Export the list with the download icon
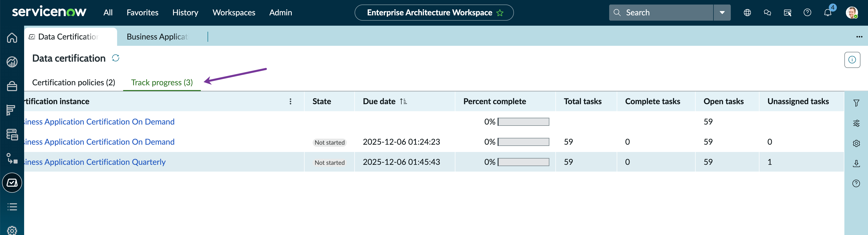Screen dimensions: 868x235 (856, 164)
